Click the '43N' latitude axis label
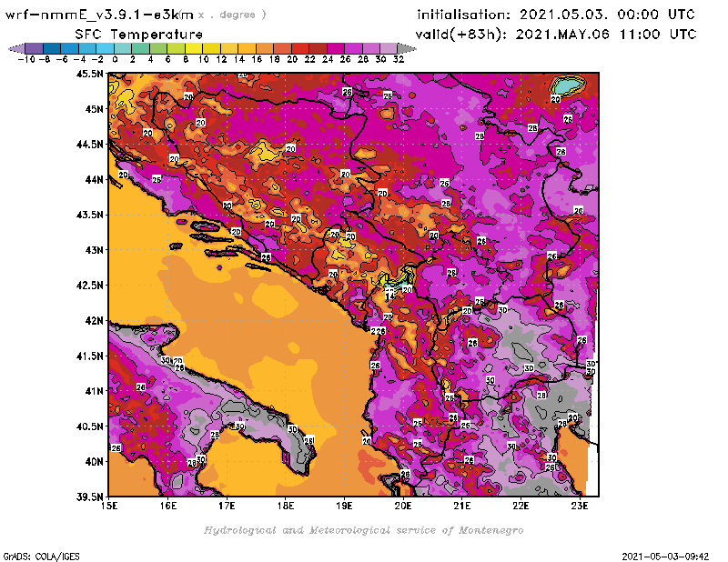This screenshot has width=728, height=562. tap(94, 250)
